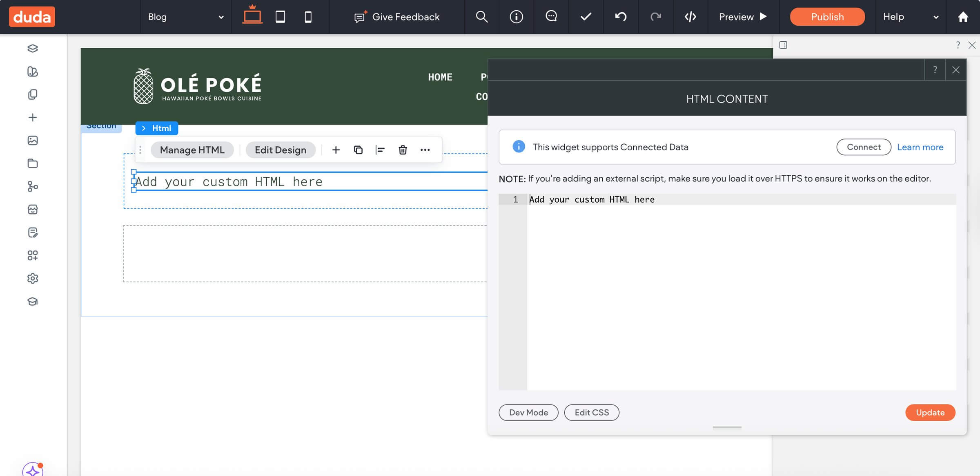The width and height of the screenshot is (980, 476).
Task: Expand the Html breadcrumb chip
Action: tap(157, 128)
